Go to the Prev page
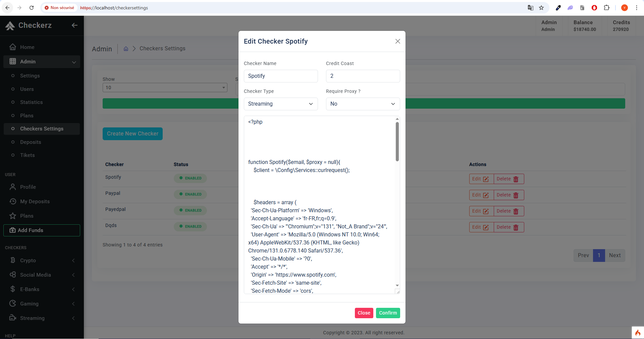644x339 pixels. coord(583,256)
